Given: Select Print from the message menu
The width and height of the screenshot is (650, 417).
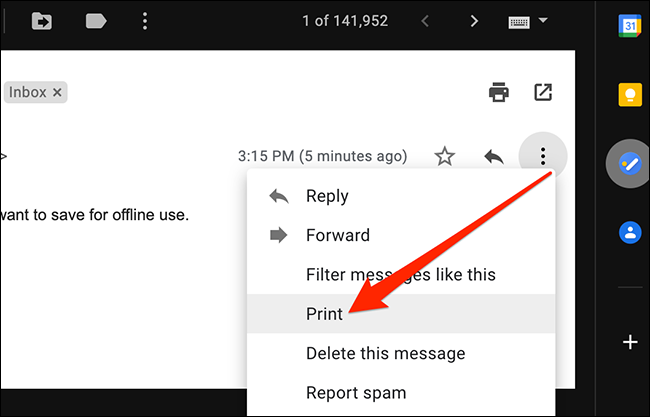Looking at the screenshot, I should [324, 313].
